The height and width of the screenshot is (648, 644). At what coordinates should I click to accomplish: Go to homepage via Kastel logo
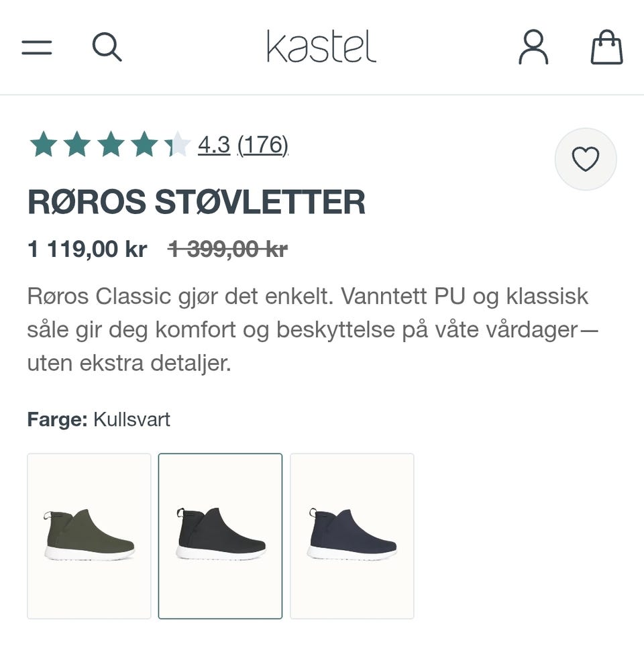point(321,46)
